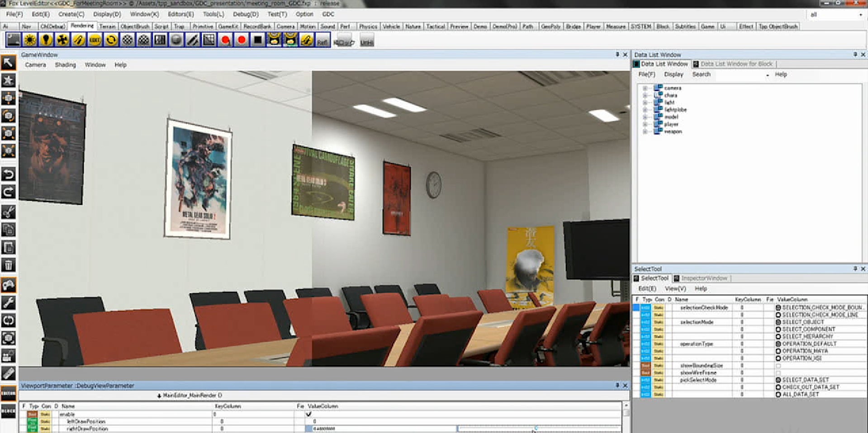The image size is (868, 433).
Task: Select the arrow selection tool in sidebar
Action: click(x=9, y=62)
